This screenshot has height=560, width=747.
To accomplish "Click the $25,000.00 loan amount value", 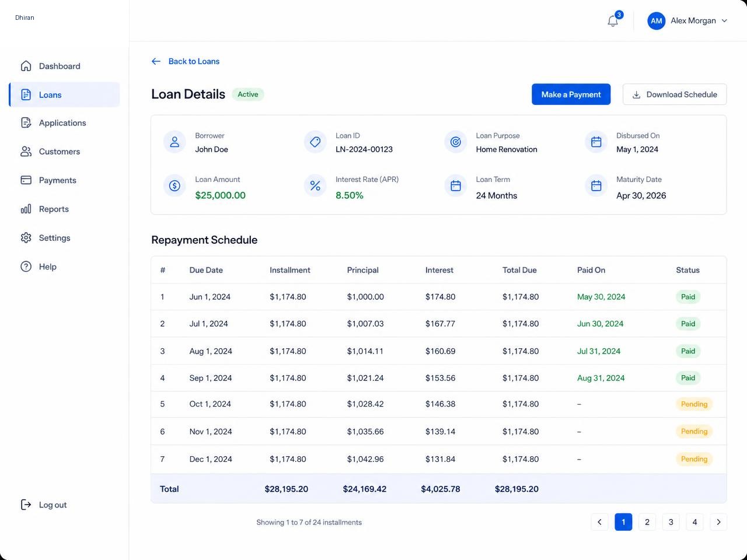I will [x=220, y=195].
